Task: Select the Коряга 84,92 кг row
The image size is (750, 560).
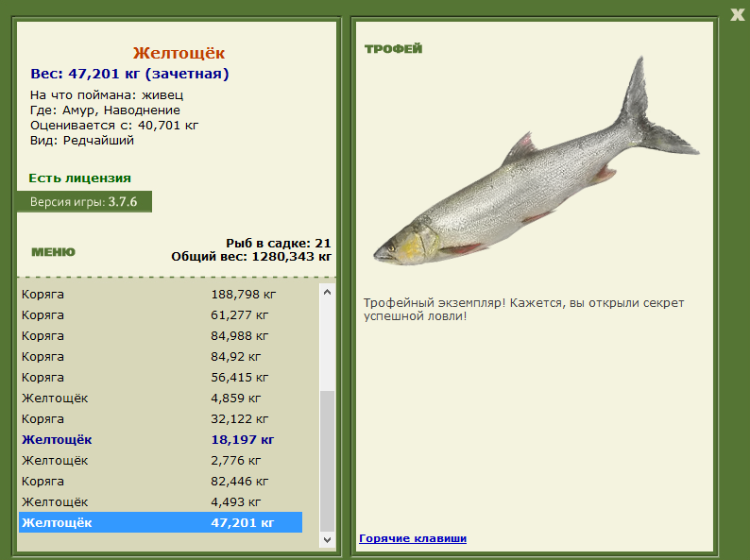Action: [161, 357]
